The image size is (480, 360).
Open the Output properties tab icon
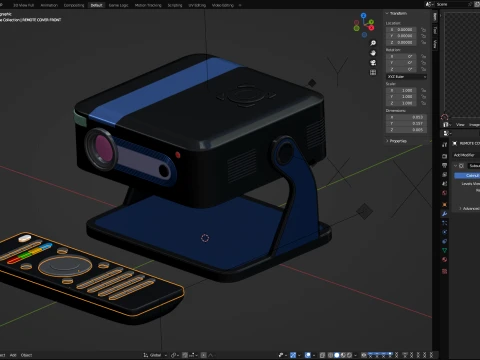pos(444,165)
